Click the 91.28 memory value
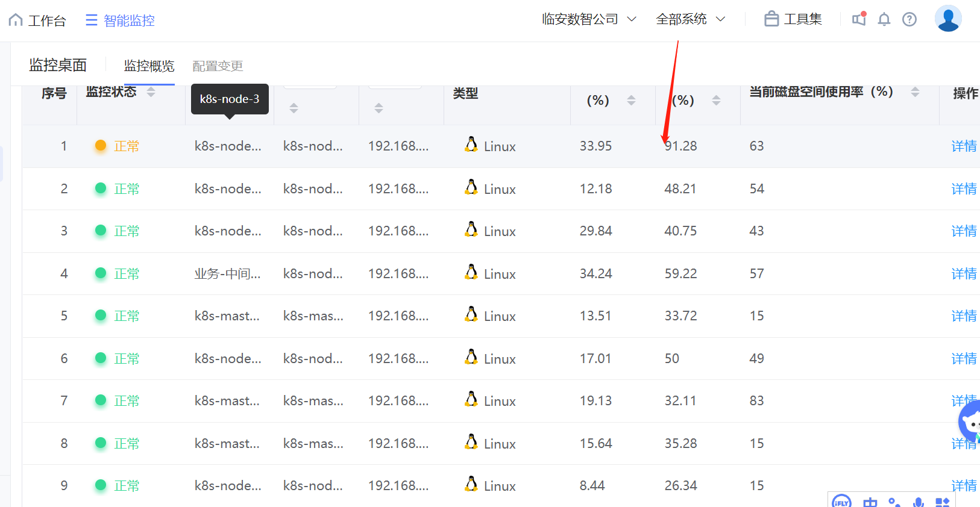This screenshot has width=980, height=507. 680,146
